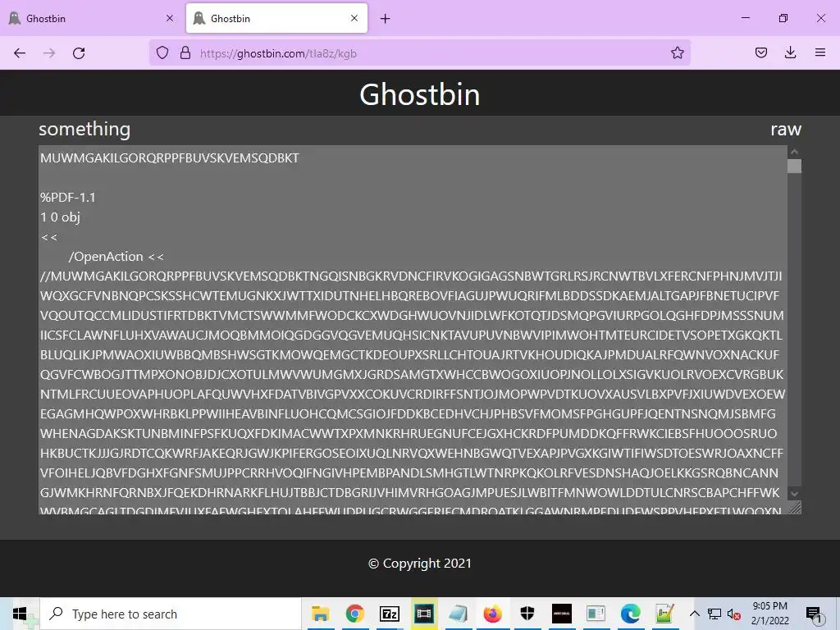
Task: Show hidden system tray icons
Action: 694,614
